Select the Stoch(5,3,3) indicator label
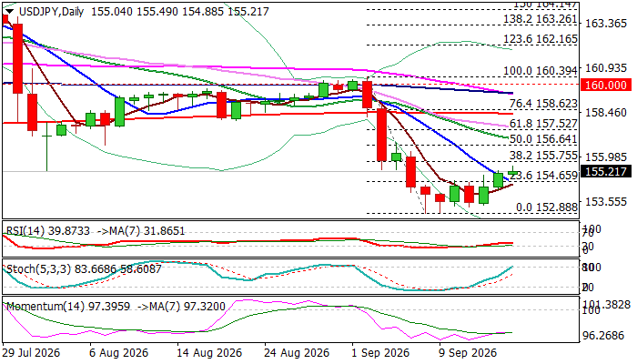The width and height of the screenshot is (637, 364). click(38, 269)
